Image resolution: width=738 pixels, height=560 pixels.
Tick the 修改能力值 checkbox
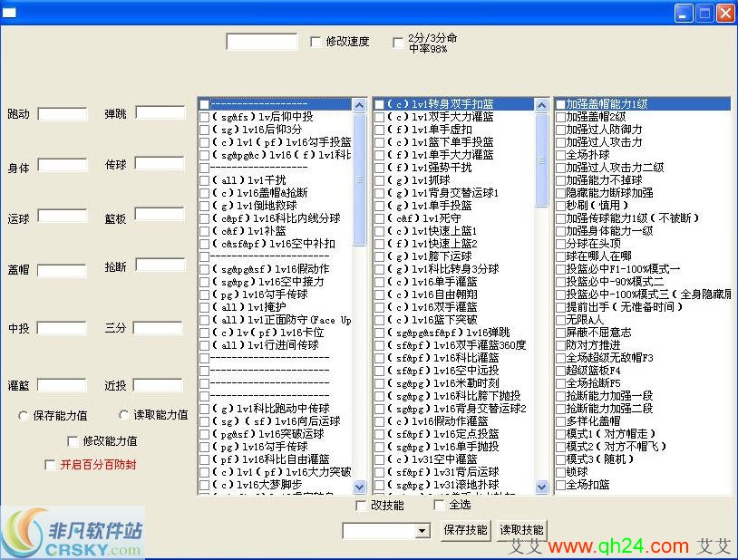[x=73, y=441]
